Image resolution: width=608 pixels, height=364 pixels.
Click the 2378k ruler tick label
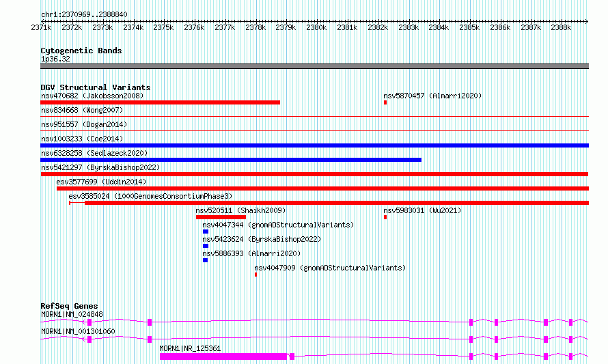pyautogui.click(x=255, y=28)
